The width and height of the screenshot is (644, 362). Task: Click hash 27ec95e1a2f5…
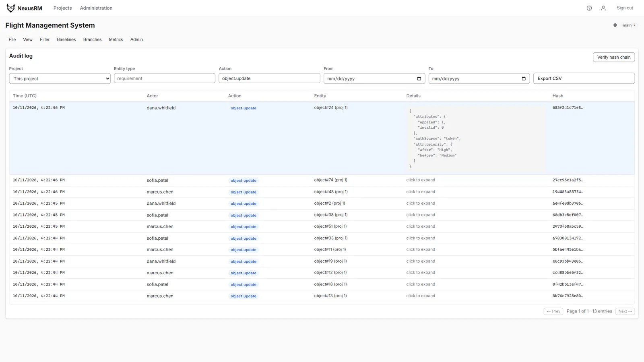568,180
